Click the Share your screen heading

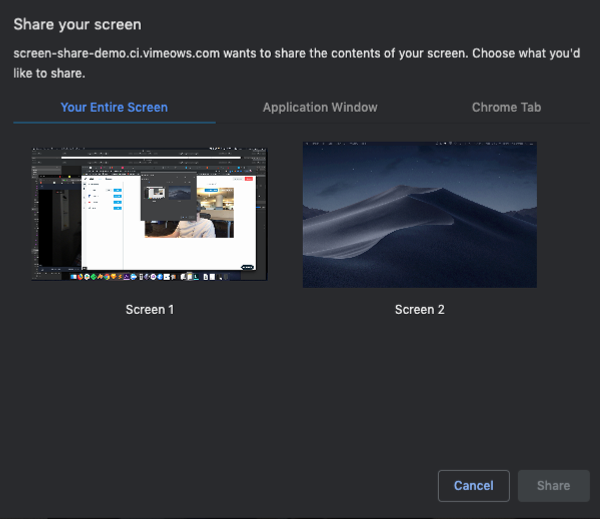77,24
